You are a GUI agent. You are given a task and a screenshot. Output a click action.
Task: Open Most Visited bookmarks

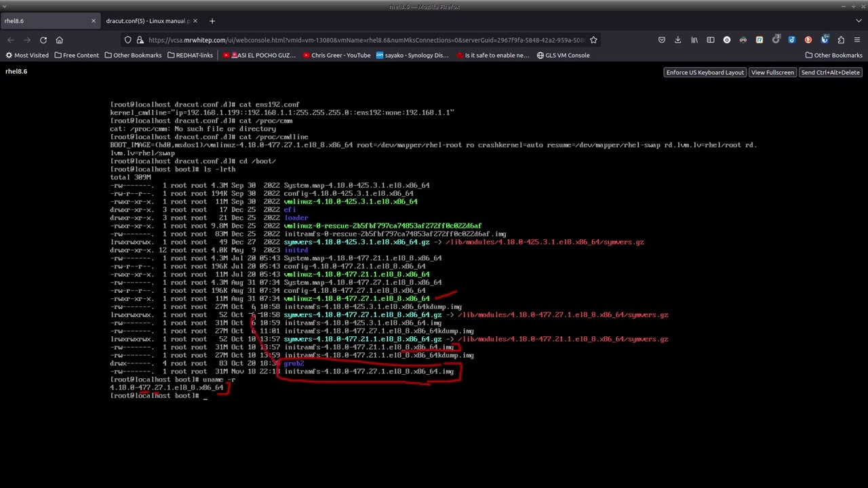[27, 56]
